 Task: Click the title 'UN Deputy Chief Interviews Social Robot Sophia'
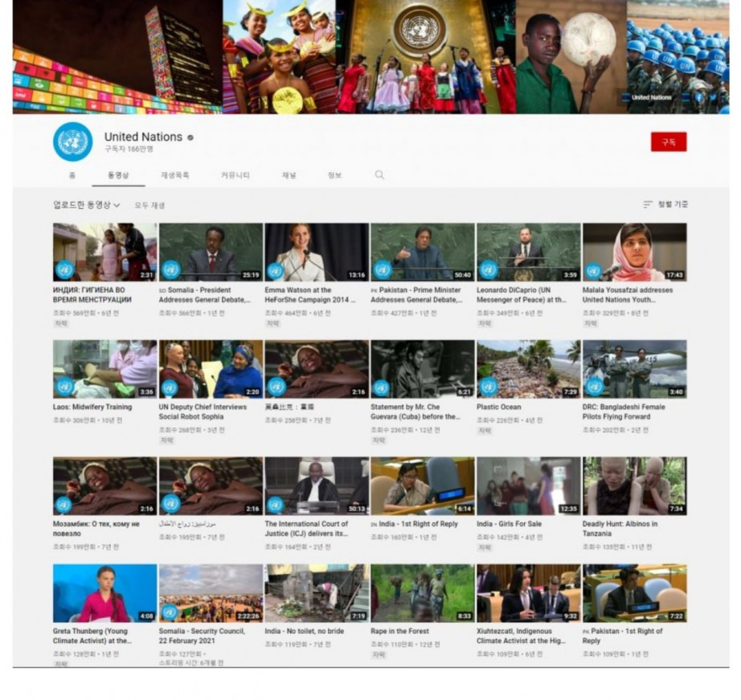pyautogui.click(x=203, y=411)
